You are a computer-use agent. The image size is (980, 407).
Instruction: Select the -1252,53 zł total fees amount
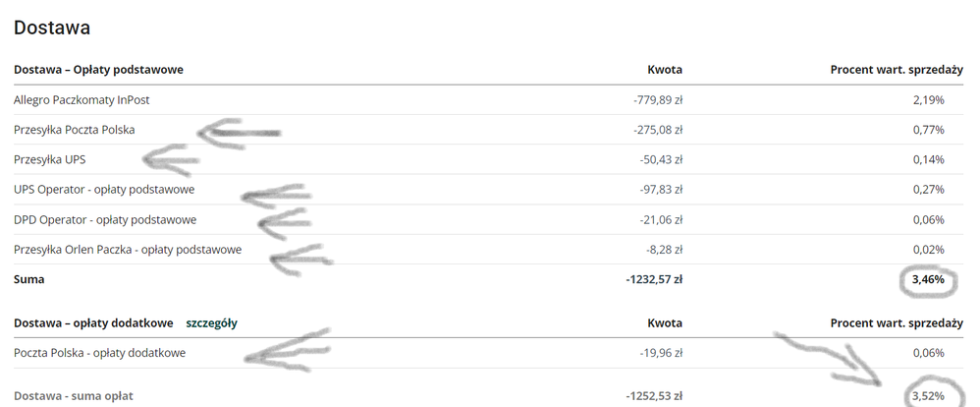[x=654, y=396]
